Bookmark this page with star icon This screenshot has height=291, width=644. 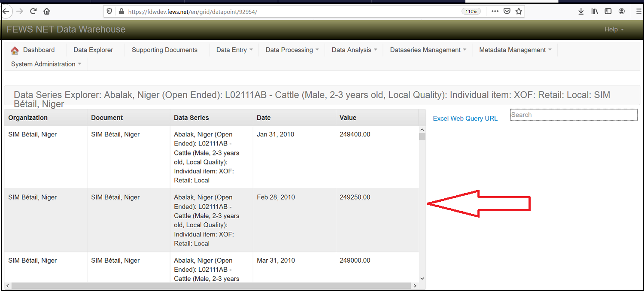(x=519, y=12)
